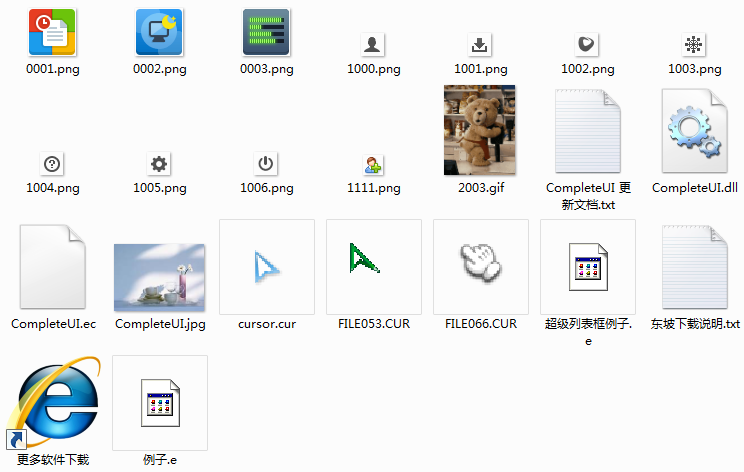
Task: Select the CompleteUI 更新文档.txt file icon
Action: 588,131
